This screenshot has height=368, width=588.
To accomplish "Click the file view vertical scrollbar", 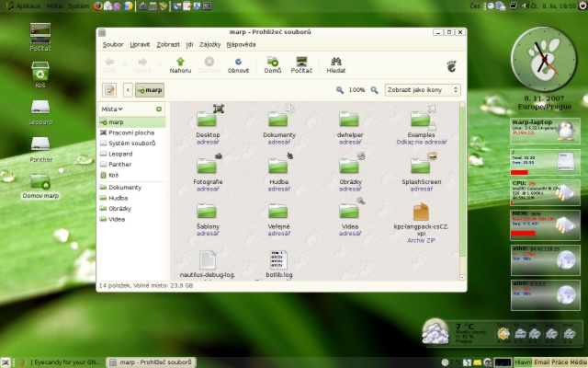I will (462, 183).
